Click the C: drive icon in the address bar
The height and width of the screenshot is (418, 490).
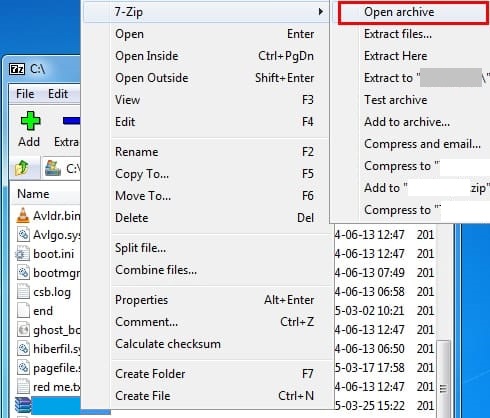point(53,168)
